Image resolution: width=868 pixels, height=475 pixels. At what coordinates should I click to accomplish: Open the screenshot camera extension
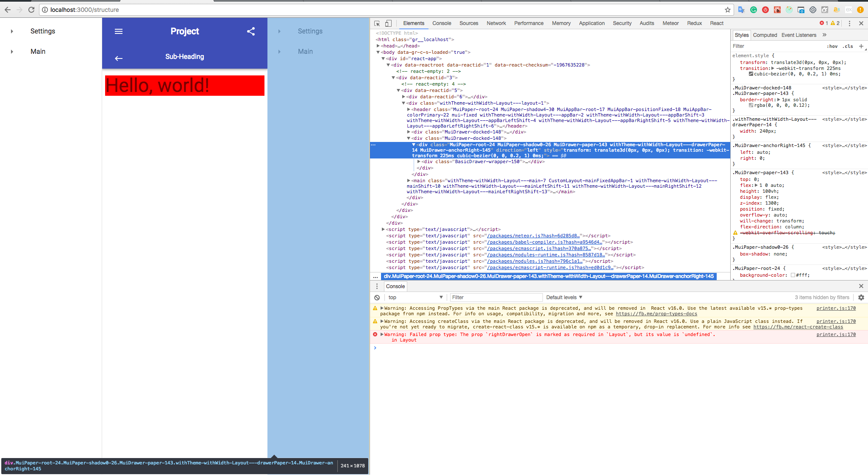[x=801, y=10]
